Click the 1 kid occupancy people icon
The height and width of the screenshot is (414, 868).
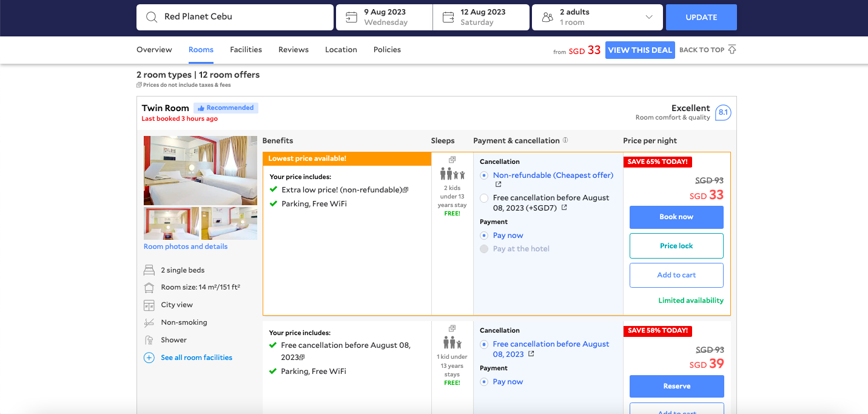point(453,343)
